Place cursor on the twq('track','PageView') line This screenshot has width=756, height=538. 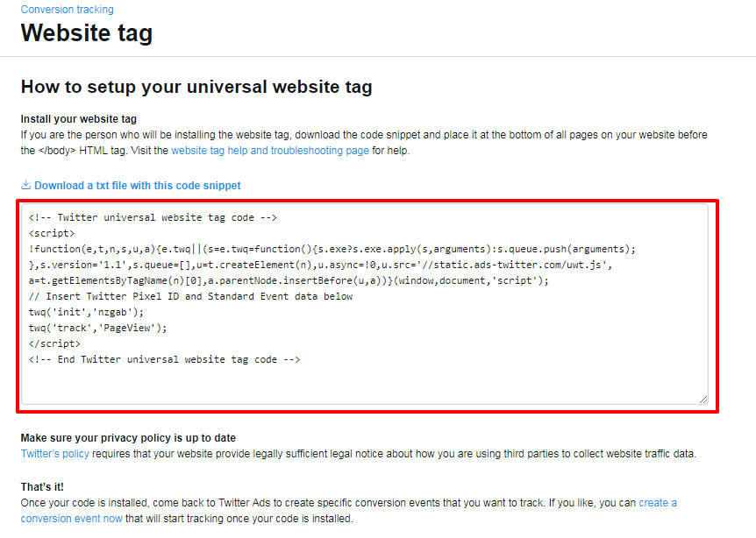[x=97, y=328]
